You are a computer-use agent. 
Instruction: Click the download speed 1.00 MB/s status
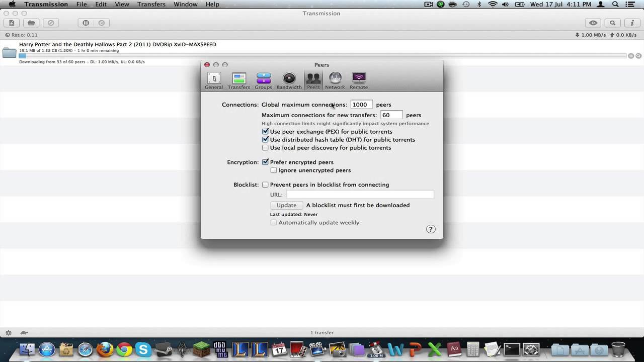pos(591,35)
